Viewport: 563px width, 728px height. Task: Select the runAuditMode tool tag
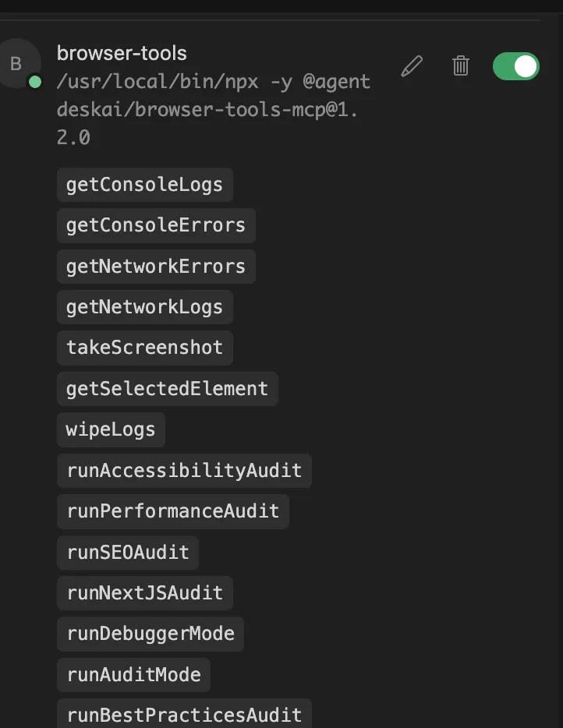133,674
